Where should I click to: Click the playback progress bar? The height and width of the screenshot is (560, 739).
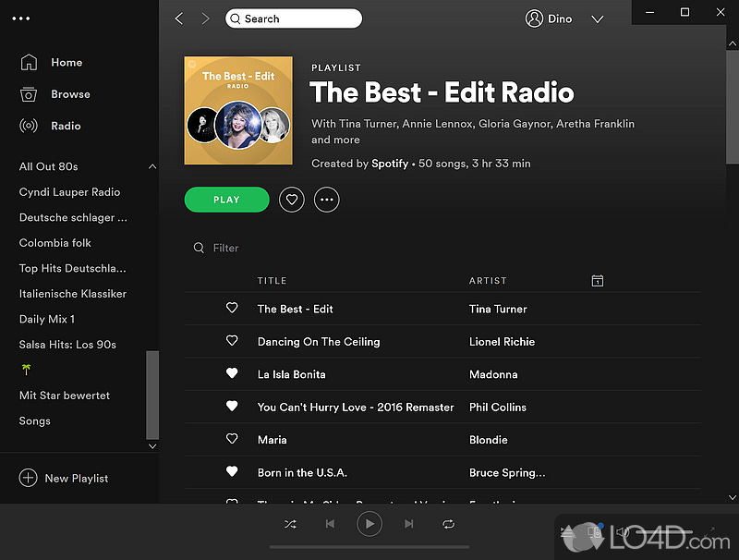click(369, 547)
